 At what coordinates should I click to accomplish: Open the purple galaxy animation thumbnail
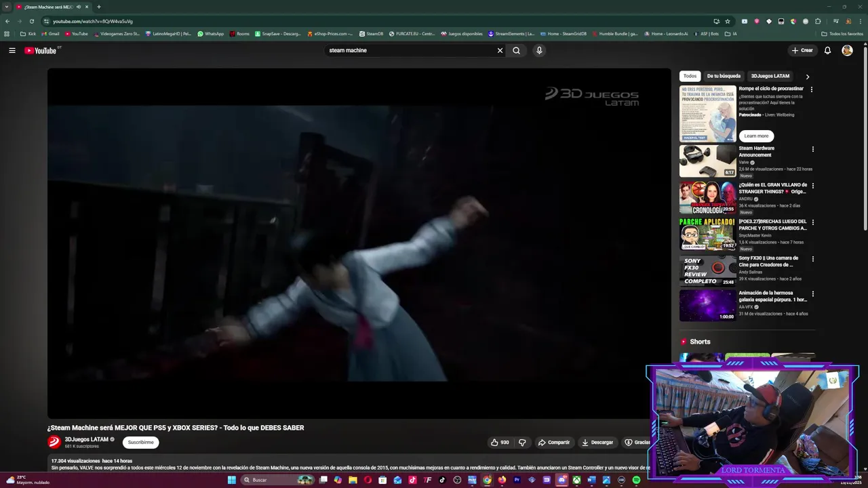point(707,306)
